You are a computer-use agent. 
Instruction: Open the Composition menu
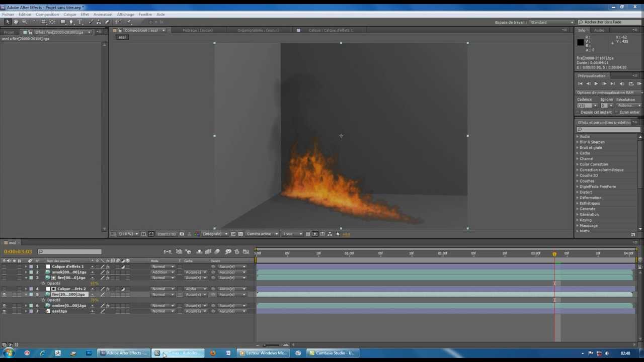pos(47,15)
